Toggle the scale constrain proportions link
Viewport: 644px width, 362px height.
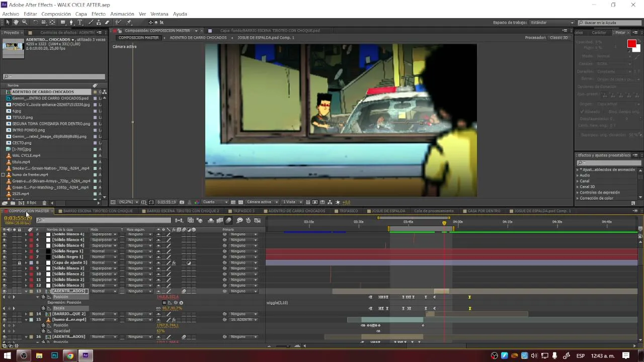(158, 308)
